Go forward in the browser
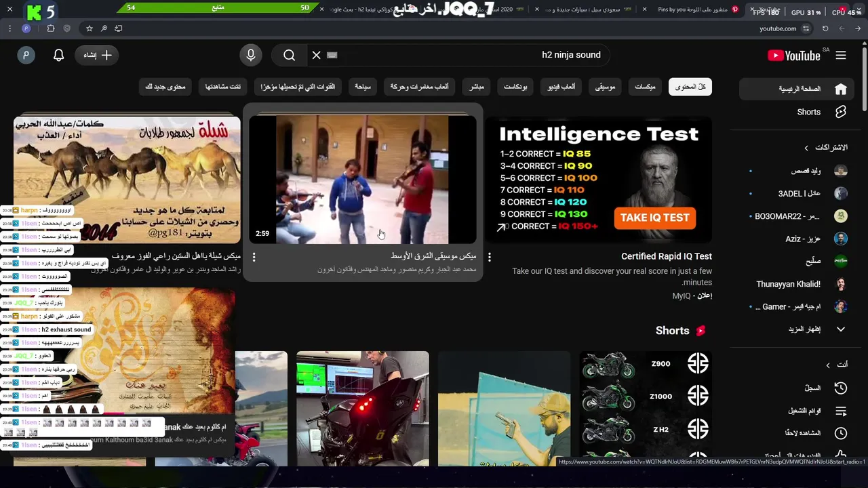The image size is (868, 488). [842, 28]
